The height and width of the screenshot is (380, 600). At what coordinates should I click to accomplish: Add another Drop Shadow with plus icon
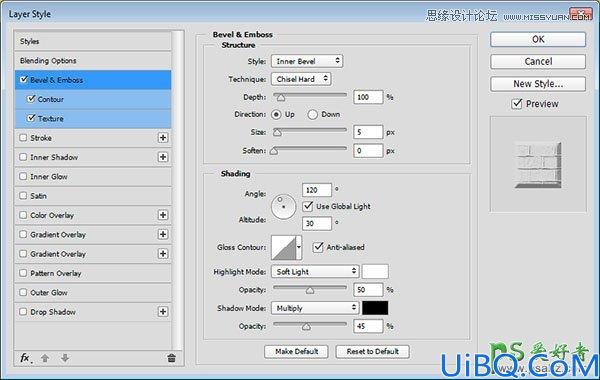tap(163, 312)
